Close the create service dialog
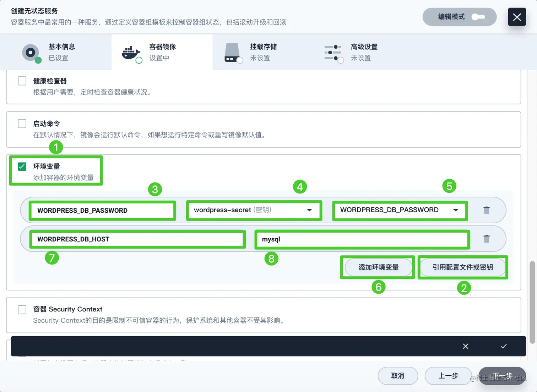Viewport: 537px width, 392px height. 517,17
